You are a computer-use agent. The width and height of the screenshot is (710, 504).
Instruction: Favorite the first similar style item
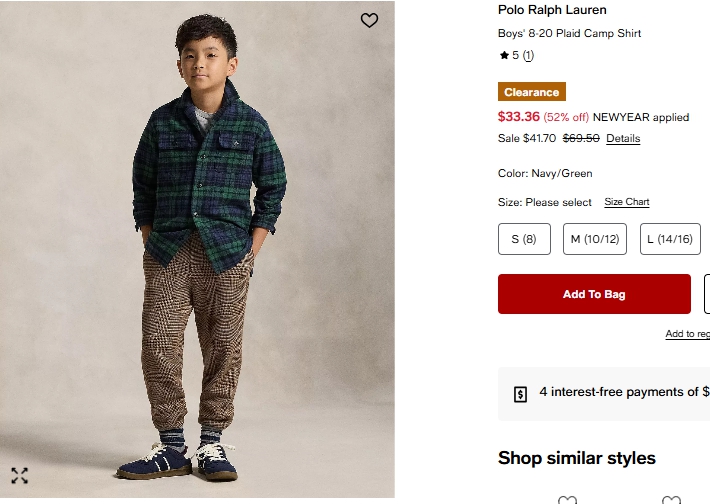click(567, 499)
